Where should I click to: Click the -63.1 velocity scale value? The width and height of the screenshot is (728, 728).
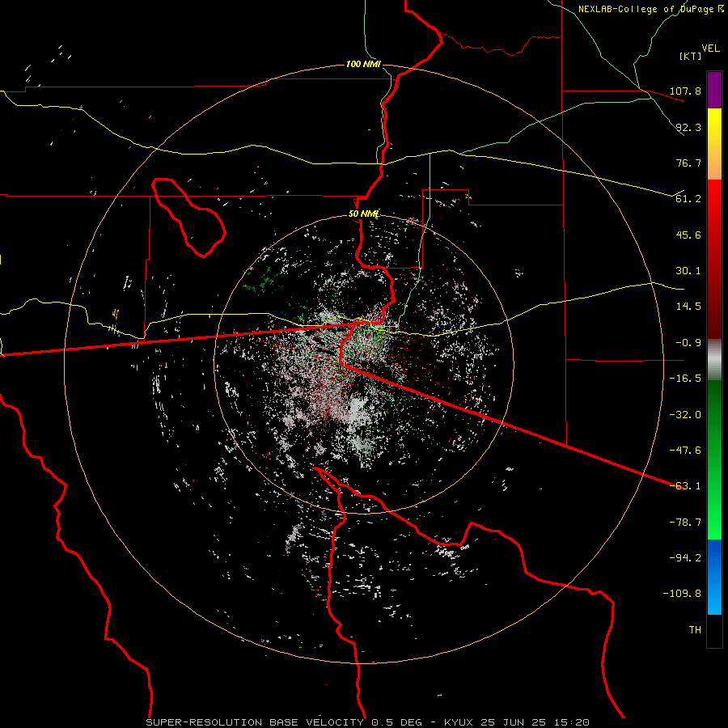click(x=685, y=486)
